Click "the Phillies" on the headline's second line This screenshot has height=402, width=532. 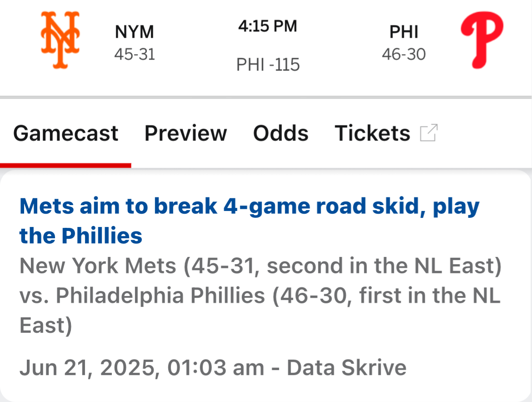click(81, 236)
